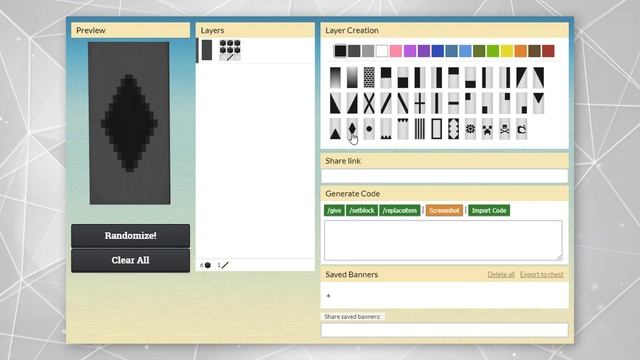Click the Generate Code output text area
Viewport: 640px width, 360px height.
pyautogui.click(x=443, y=240)
